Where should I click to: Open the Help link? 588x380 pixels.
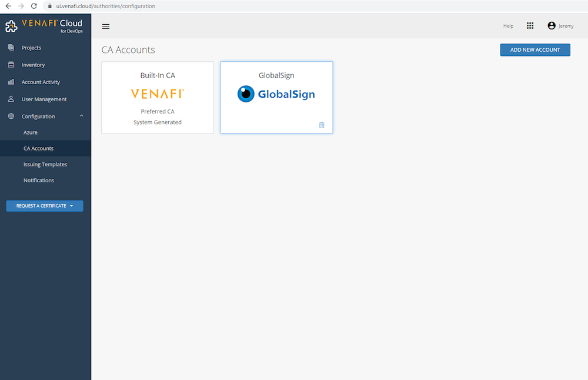[508, 26]
